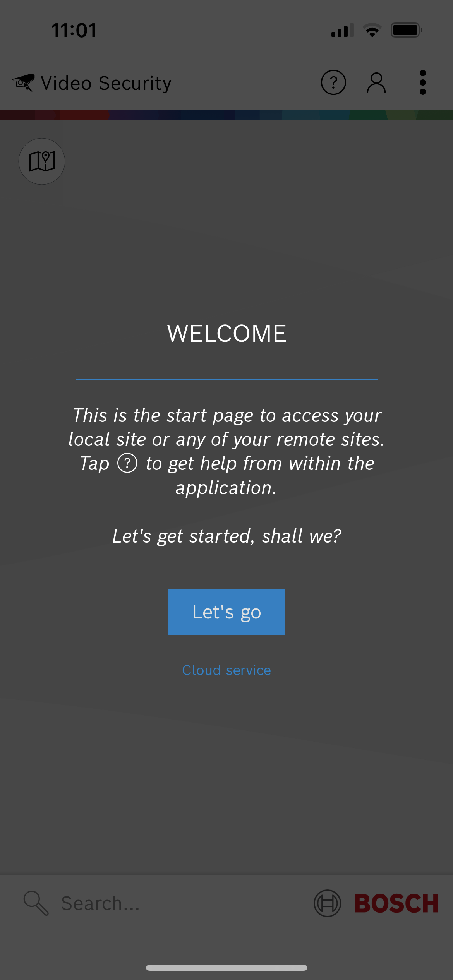Click the security camera app logo icon

click(24, 82)
